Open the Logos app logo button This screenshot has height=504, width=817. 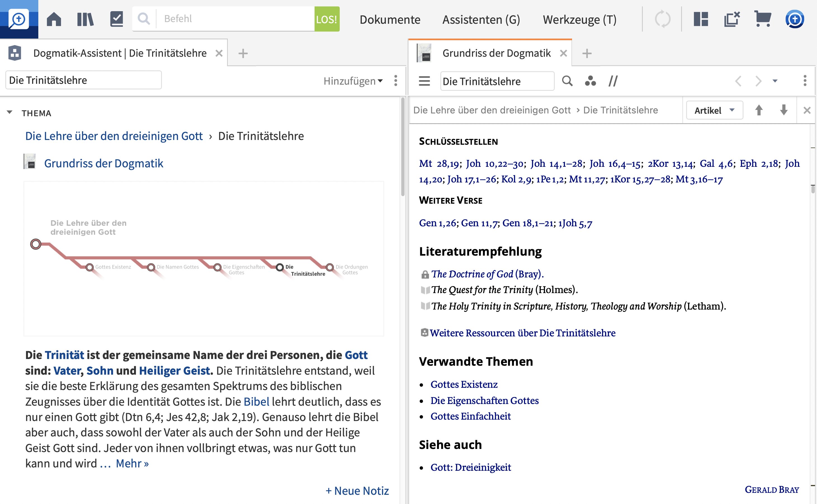pyautogui.click(x=19, y=19)
